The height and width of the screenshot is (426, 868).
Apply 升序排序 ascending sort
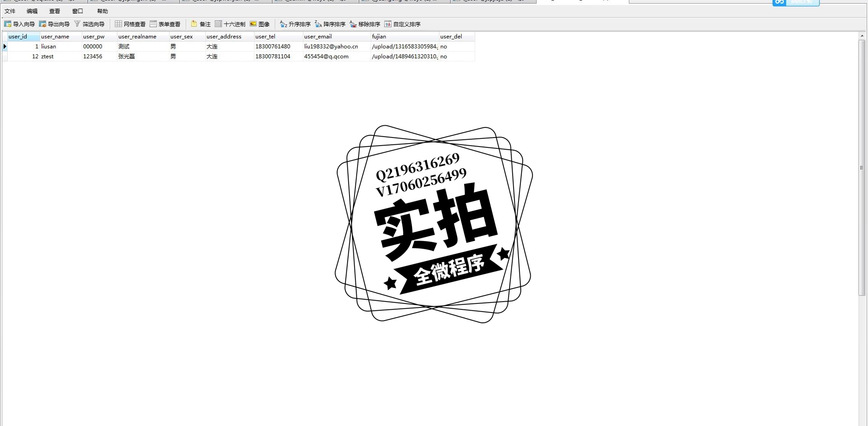[x=295, y=24]
